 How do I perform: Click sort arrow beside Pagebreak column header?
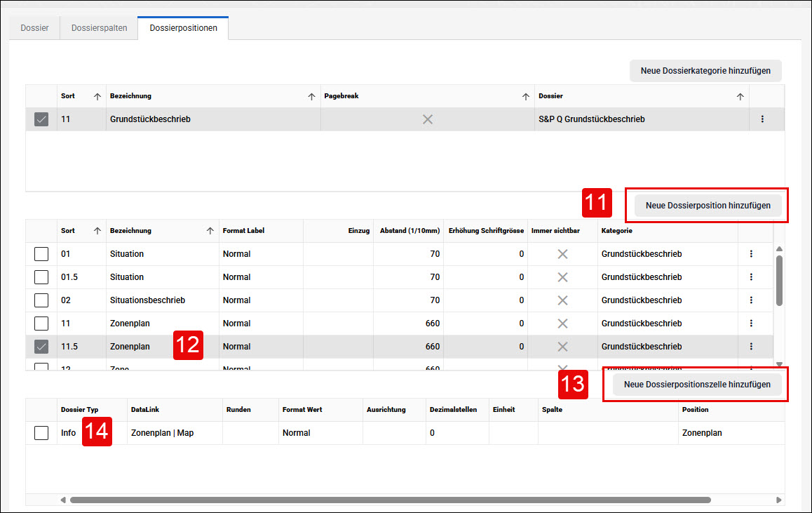tap(526, 96)
